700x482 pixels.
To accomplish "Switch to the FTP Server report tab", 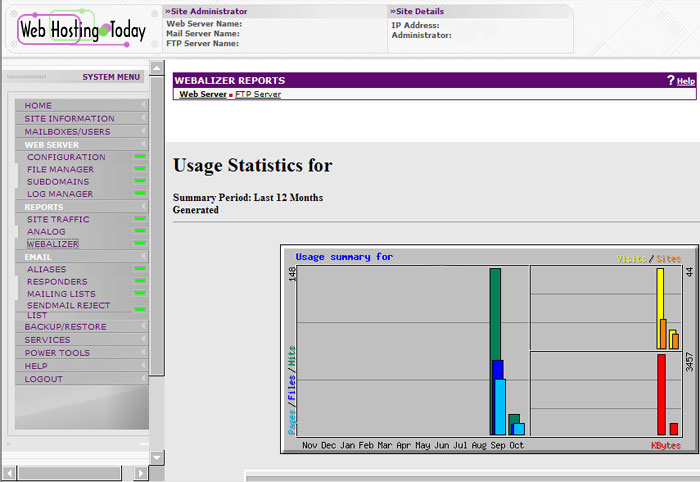I will (258, 94).
